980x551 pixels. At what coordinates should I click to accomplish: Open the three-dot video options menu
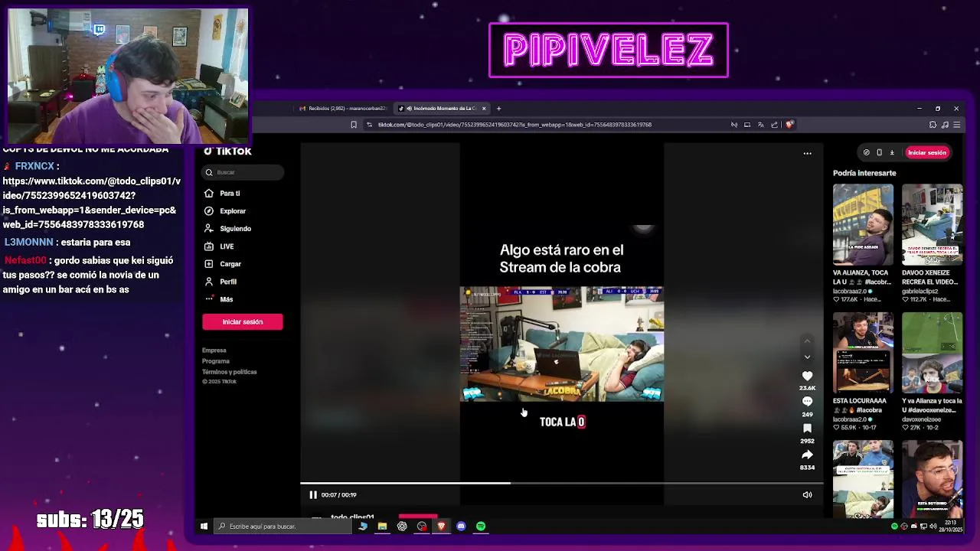807,153
